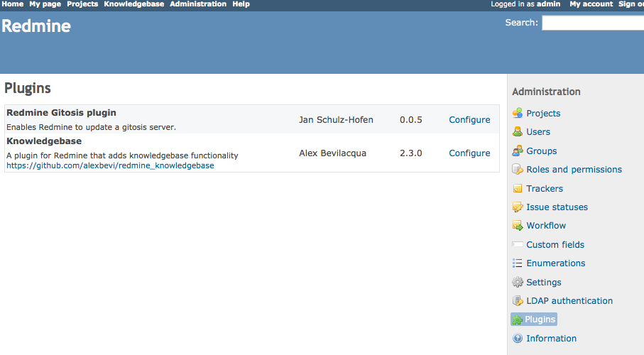Click the Redmine Gitosis plugin name
644x355 pixels.
pos(61,113)
